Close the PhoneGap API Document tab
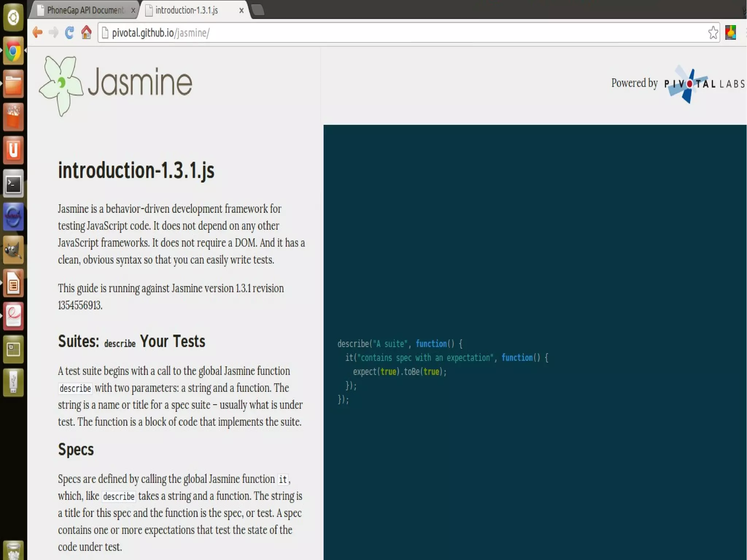The image size is (747, 560). 133,11
